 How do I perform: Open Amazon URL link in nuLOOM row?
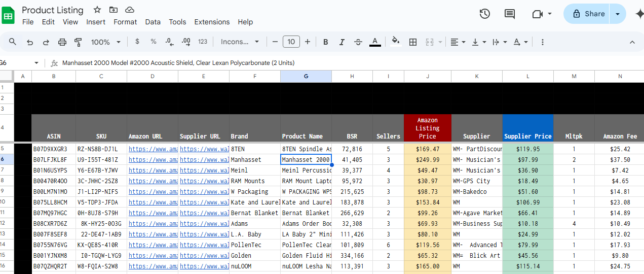click(153, 266)
